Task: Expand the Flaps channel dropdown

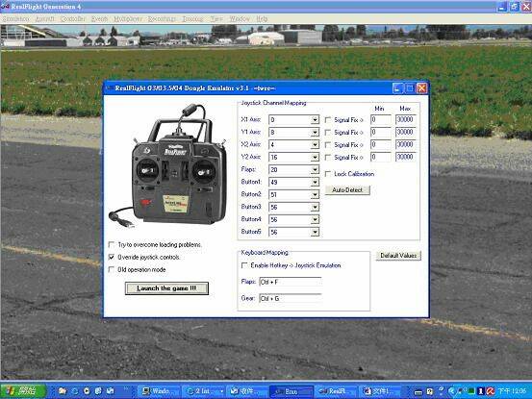Action: pyautogui.click(x=315, y=169)
